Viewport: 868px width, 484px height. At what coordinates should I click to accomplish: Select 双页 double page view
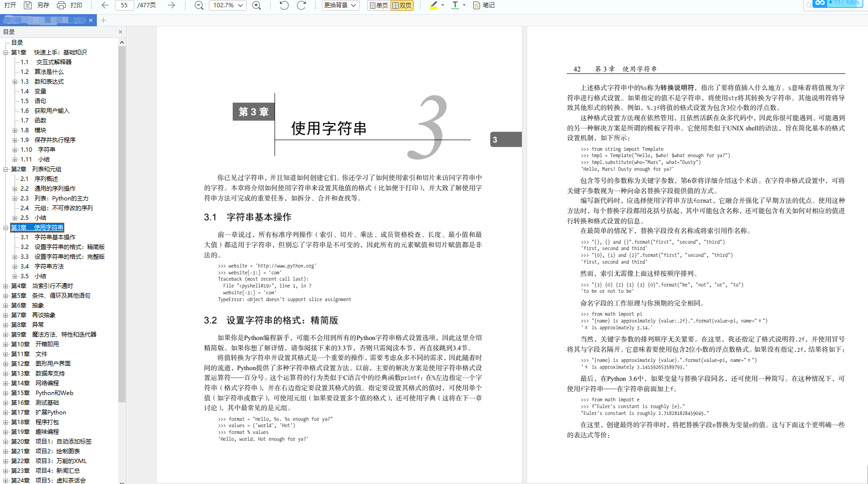(402, 5)
